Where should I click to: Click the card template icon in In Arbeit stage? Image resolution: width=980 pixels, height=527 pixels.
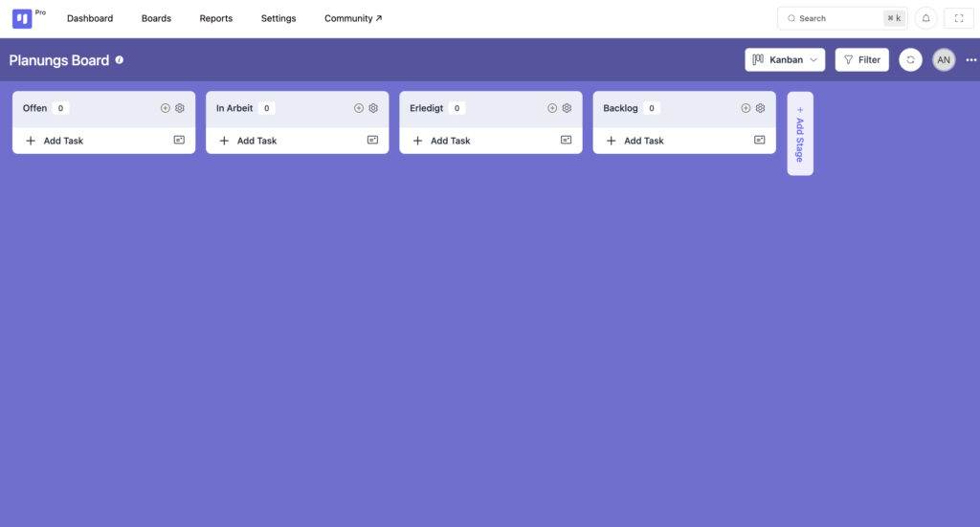[x=372, y=140]
